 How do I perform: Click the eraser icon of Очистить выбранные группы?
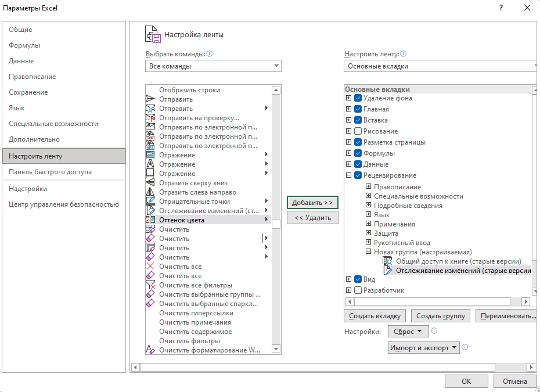tap(150, 294)
